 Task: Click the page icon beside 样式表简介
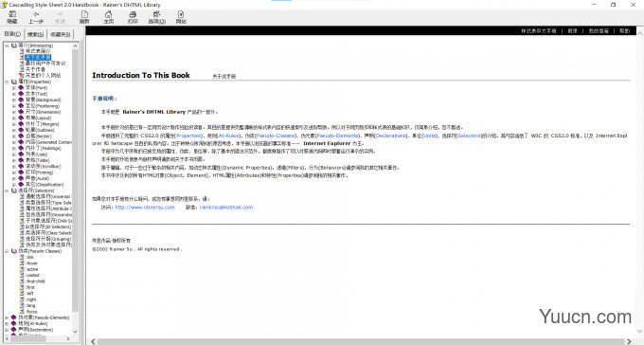click(22, 51)
